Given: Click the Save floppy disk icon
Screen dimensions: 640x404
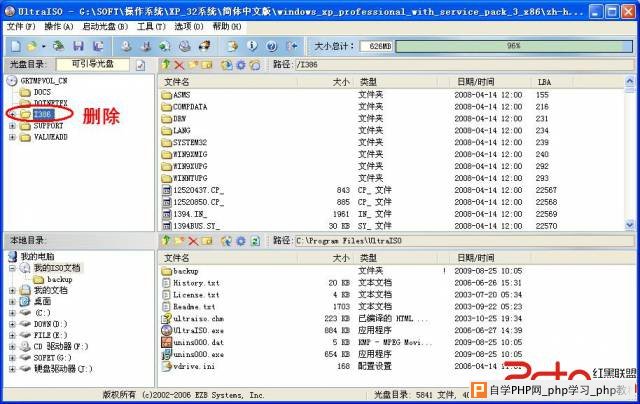Looking at the screenshot, I should click(x=78, y=46).
